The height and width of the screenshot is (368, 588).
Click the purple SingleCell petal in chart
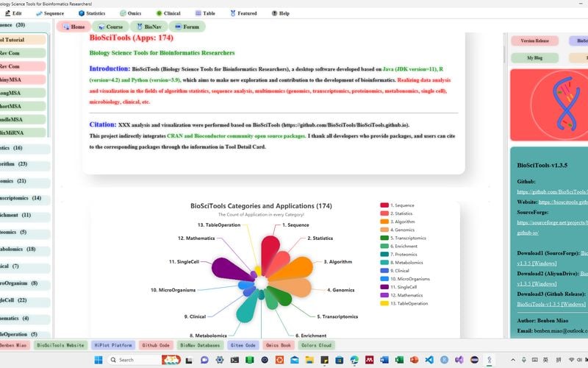point(229,269)
